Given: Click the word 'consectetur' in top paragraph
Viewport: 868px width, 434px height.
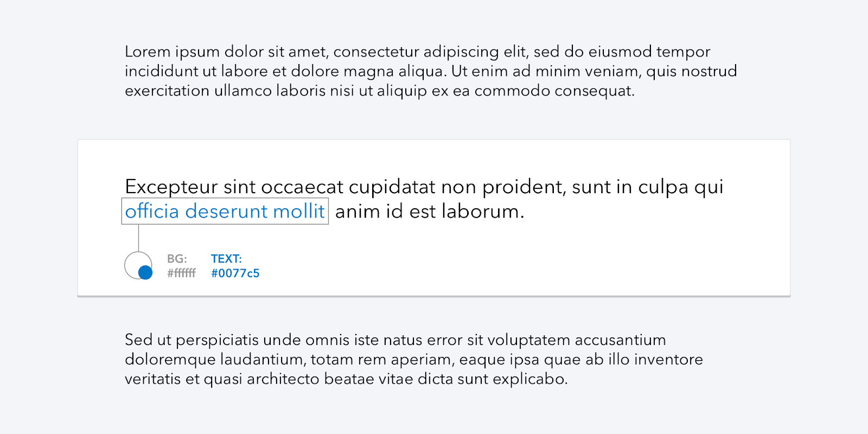Looking at the screenshot, I should (x=376, y=52).
